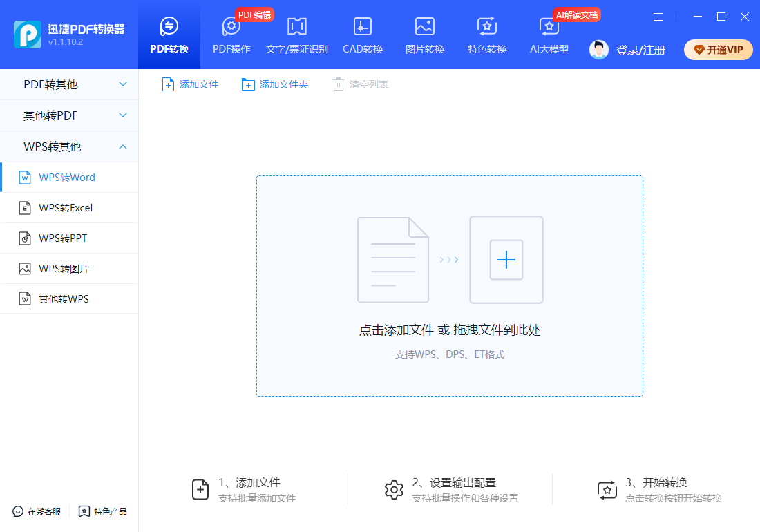Viewport: 760px width, 532px height.
Task: Click 点击转换按钮开始转换 text
Action: click(x=674, y=498)
